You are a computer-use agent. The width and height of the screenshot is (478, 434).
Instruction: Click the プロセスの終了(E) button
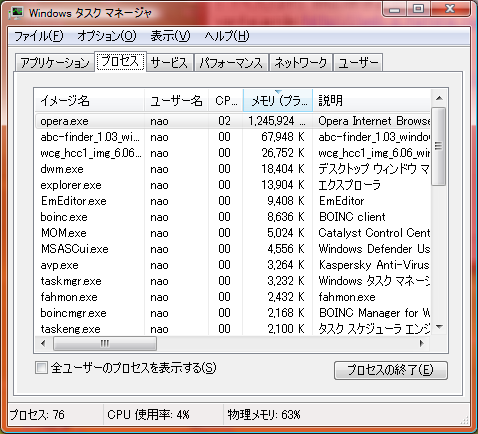tap(391, 370)
